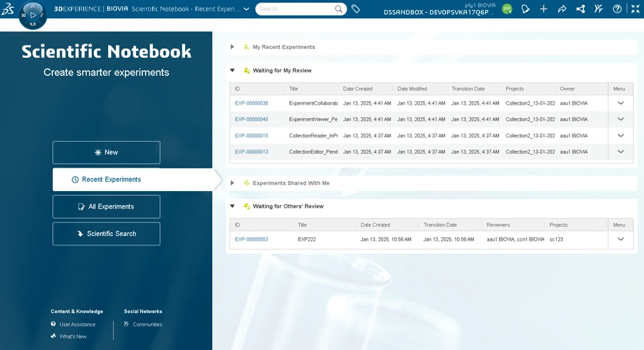Image resolution: width=644 pixels, height=350 pixels.
Task: Open All Experiments in sidebar
Action: click(107, 207)
